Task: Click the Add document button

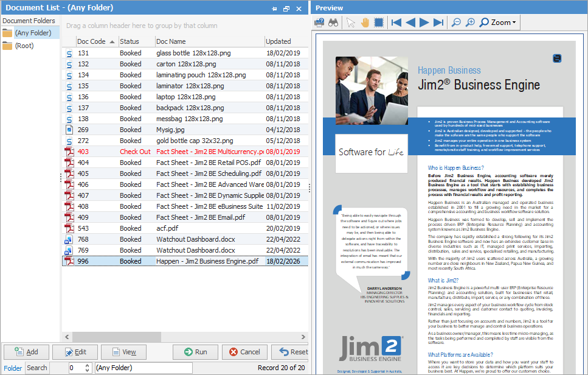Action: tap(26, 352)
